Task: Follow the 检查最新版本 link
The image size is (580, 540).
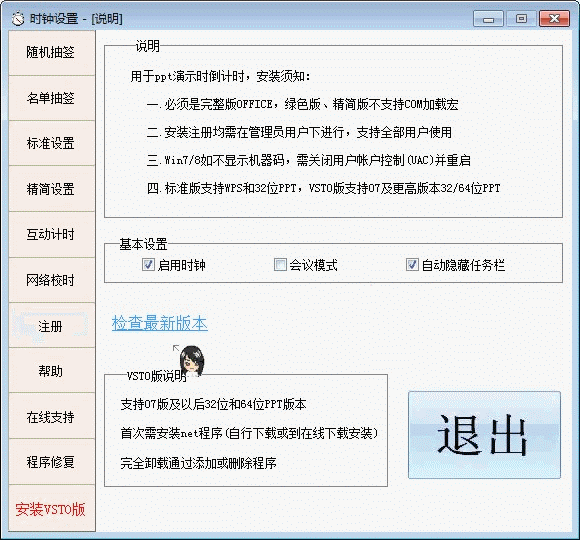Action: coord(159,323)
